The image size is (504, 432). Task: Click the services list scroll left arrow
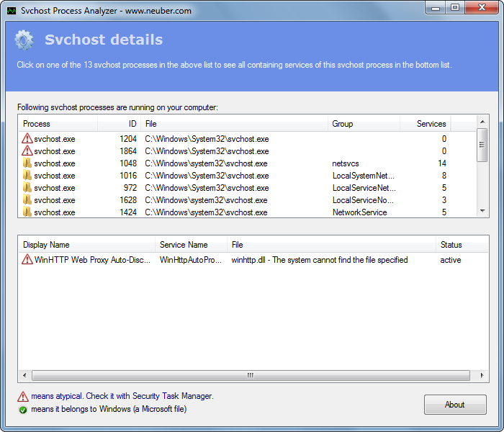(x=24, y=375)
